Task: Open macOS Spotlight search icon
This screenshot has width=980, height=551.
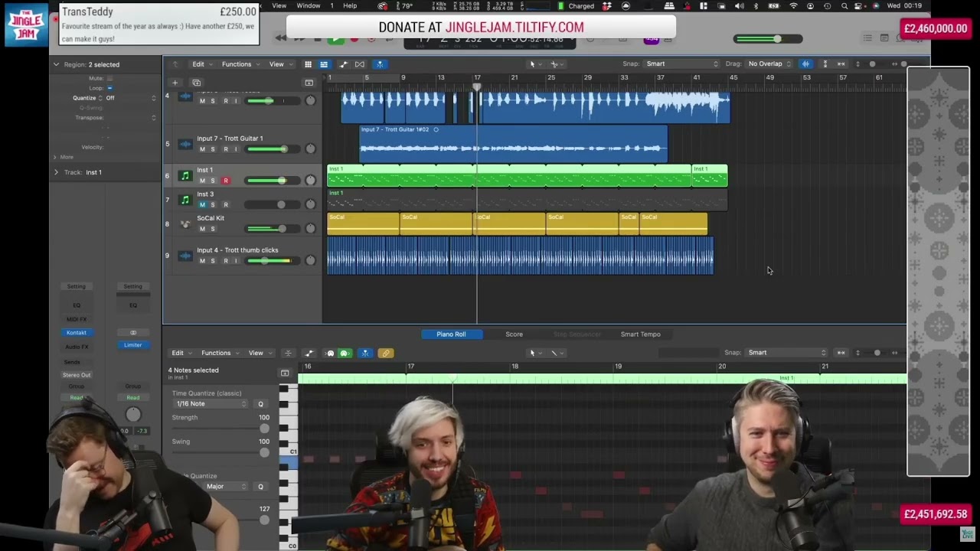Action: pos(844,6)
